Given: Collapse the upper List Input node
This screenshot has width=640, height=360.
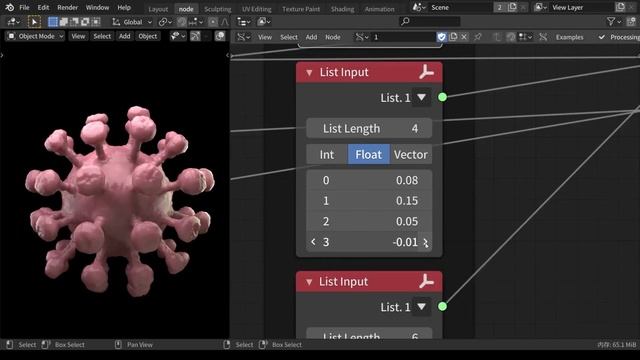Looking at the screenshot, I should [x=309, y=73].
